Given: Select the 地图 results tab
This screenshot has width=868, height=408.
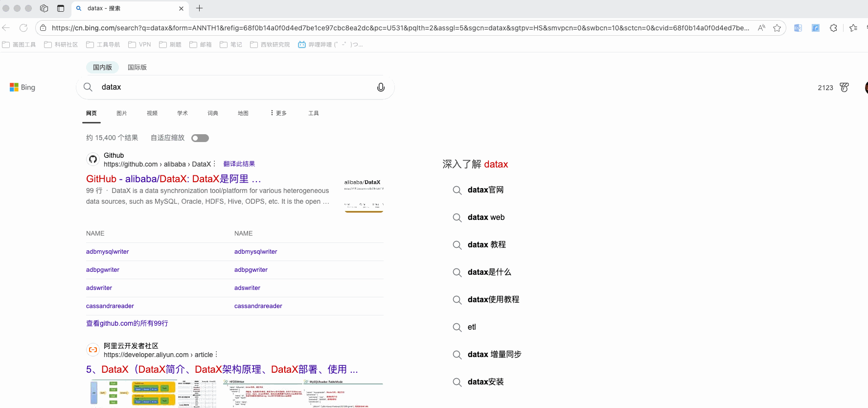Looking at the screenshot, I should (243, 113).
